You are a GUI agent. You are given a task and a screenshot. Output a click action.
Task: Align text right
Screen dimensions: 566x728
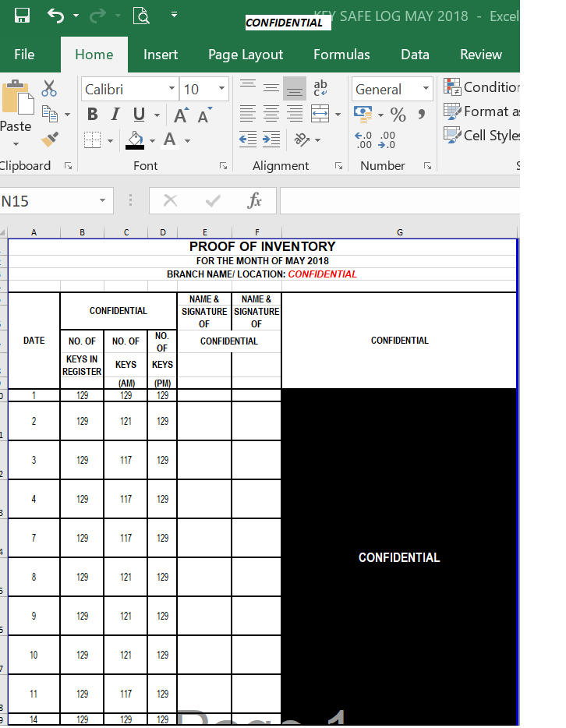(x=295, y=114)
